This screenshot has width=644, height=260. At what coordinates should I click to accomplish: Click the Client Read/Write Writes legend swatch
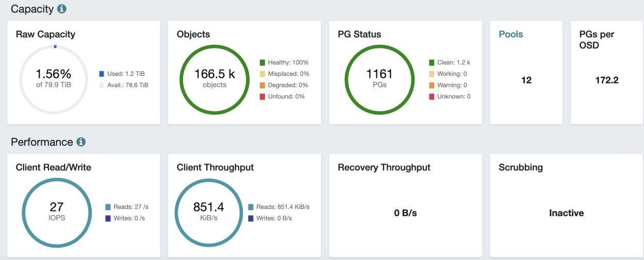click(x=108, y=218)
